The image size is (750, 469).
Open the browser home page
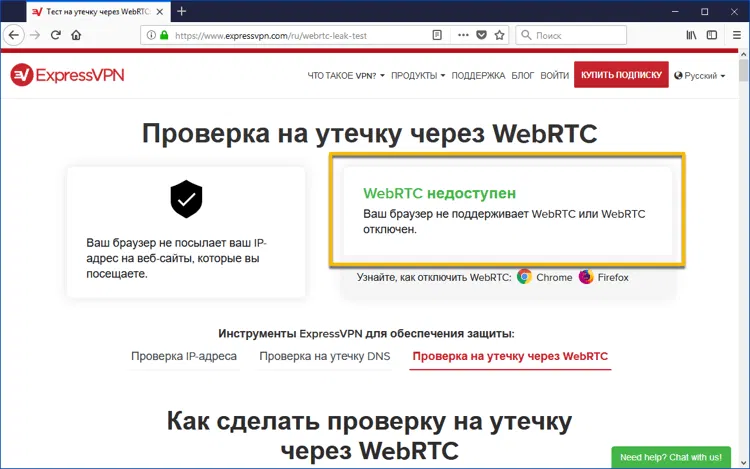[x=76, y=35]
